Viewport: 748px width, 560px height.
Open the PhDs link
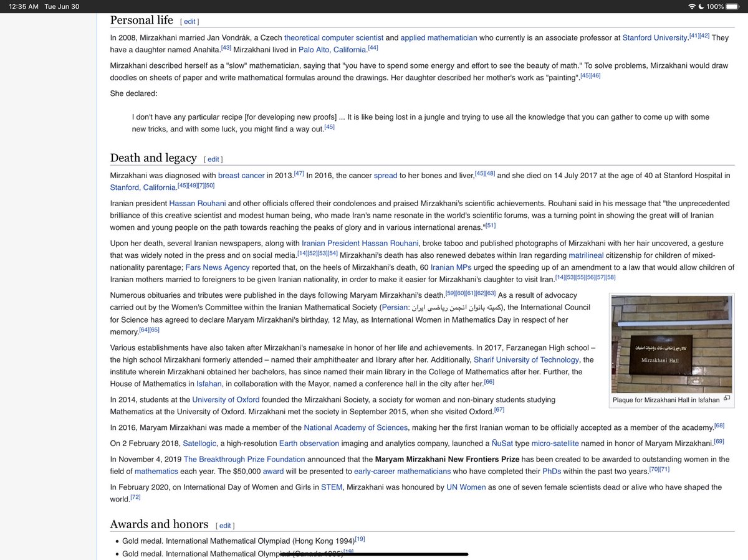(x=552, y=472)
